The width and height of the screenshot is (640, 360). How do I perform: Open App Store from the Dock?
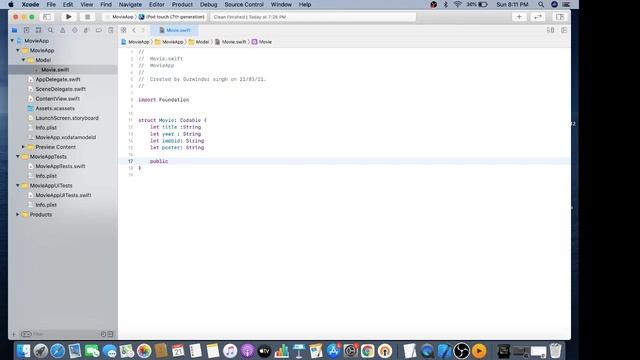pyautogui.click(x=333, y=351)
